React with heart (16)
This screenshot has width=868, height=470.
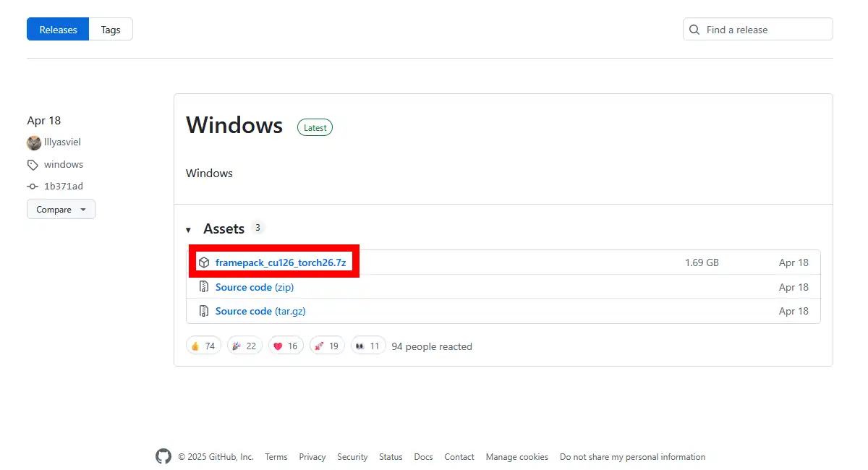[286, 346]
